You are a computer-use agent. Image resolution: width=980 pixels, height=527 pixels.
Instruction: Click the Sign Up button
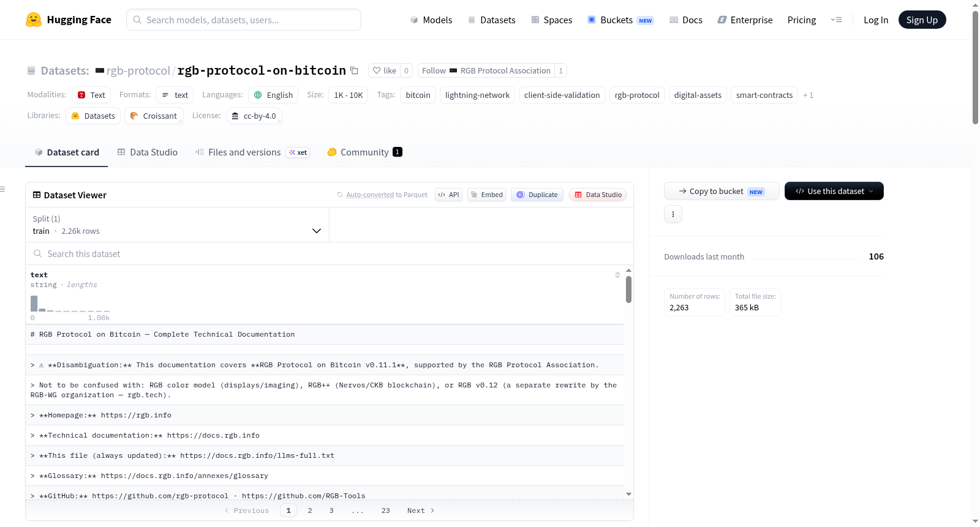[x=922, y=20]
